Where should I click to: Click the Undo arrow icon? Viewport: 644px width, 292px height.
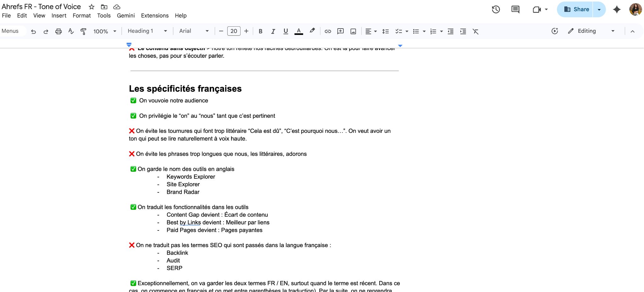click(33, 31)
